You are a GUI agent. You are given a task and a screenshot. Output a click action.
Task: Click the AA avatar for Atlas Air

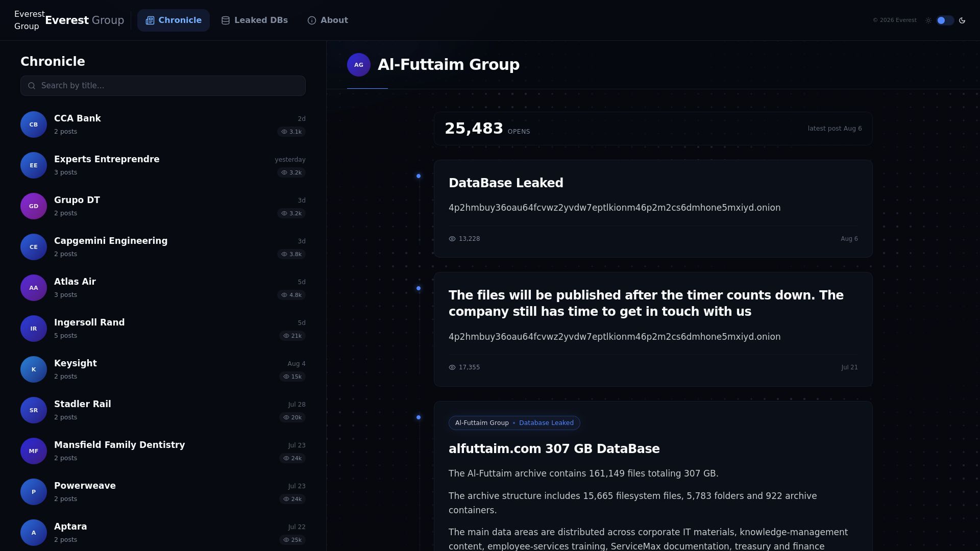coord(34,288)
